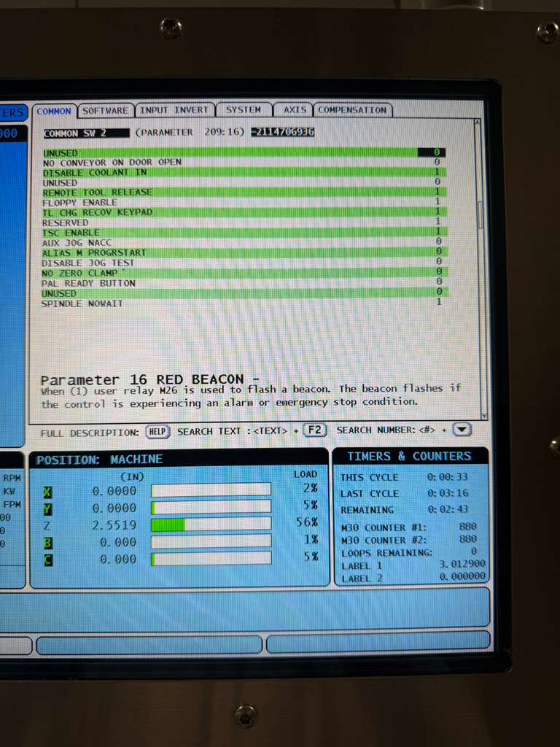Switch to the INPUT INVERT tab
Image resolution: width=560 pixels, height=747 pixels.
174,110
